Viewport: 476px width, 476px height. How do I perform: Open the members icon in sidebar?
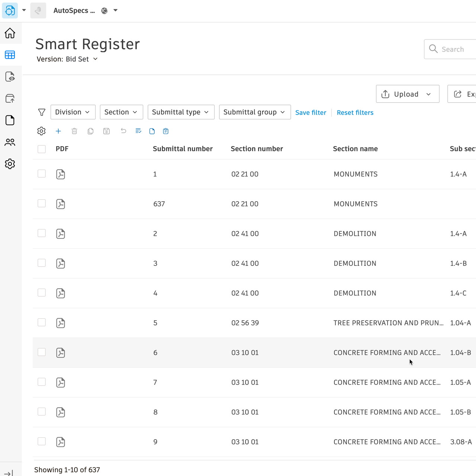coord(10,142)
